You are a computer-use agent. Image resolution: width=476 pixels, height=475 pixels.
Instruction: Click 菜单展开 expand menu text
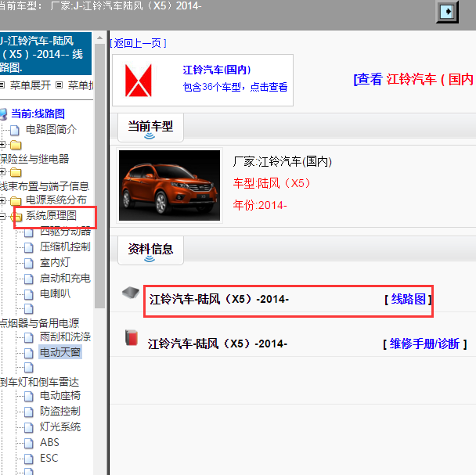(31, 85)
